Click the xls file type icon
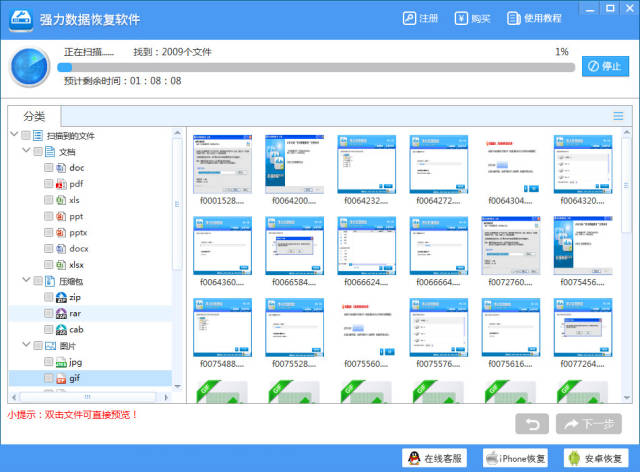640x472 pixels. tap(61, 200)
